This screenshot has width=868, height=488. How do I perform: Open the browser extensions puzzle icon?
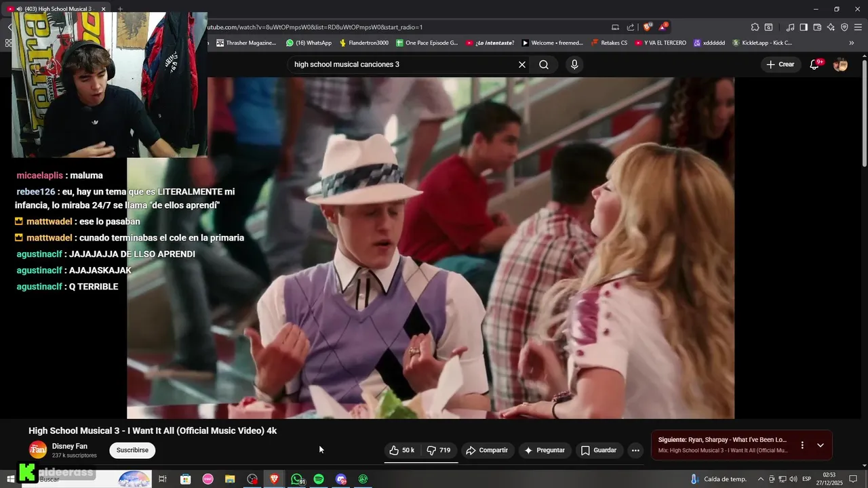point(755,27)
